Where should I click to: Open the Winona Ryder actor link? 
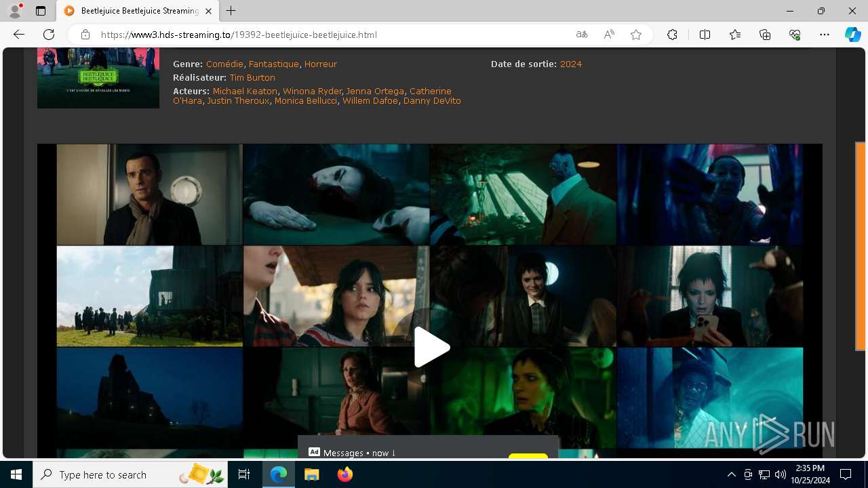point(312,91)
